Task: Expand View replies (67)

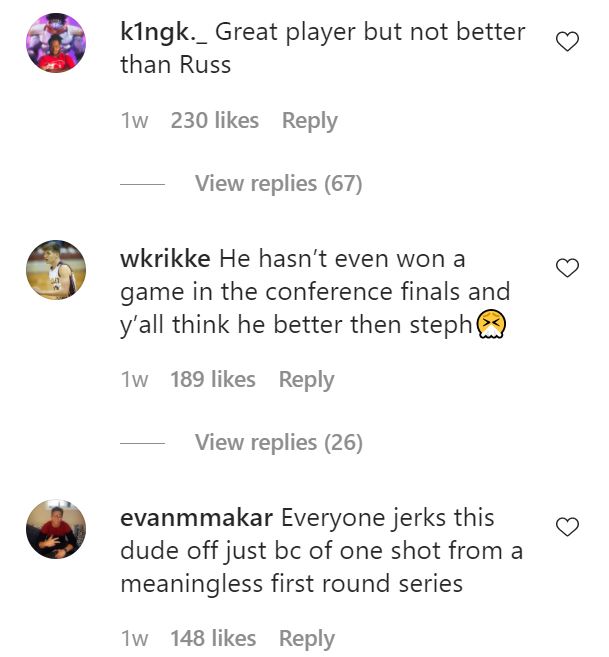Action: [x=278, y=184]
